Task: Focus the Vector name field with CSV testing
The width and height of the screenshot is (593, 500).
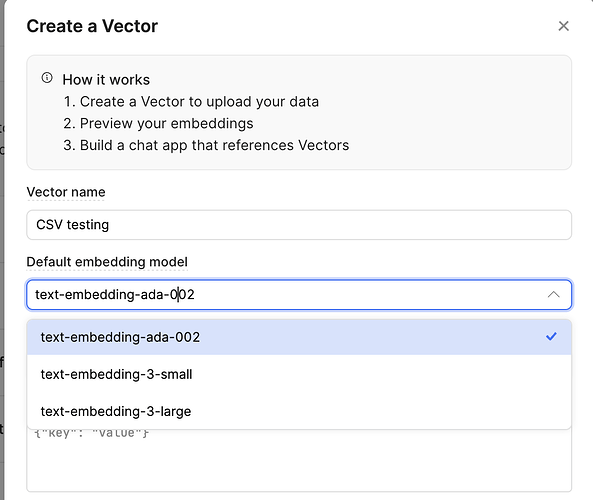Action: [x=299, y=225]
